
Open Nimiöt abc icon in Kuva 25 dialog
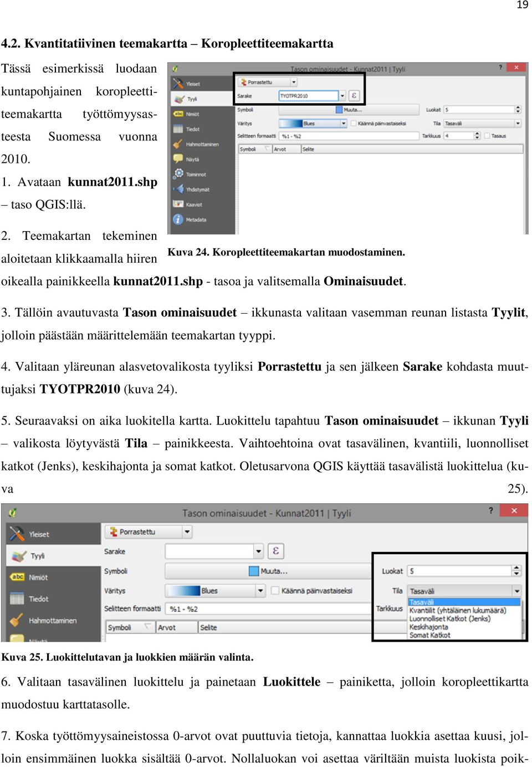click(x=17, y=577)
